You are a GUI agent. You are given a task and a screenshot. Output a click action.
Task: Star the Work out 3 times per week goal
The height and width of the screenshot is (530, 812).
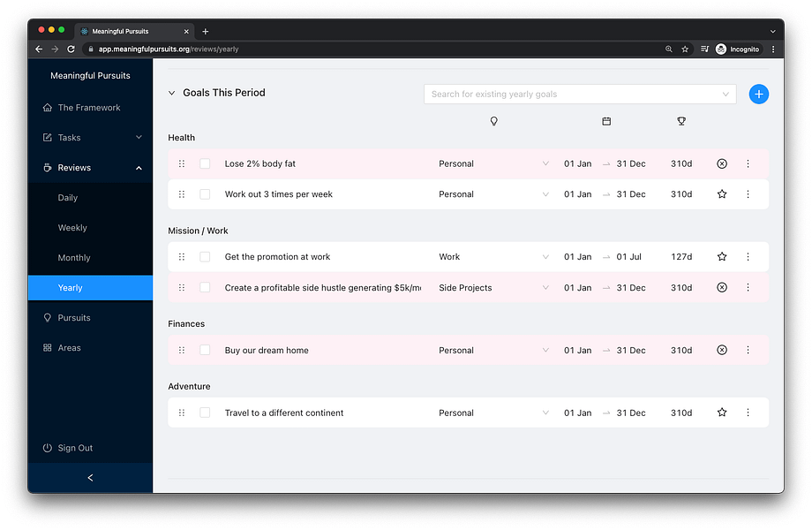tap(721, 194)
